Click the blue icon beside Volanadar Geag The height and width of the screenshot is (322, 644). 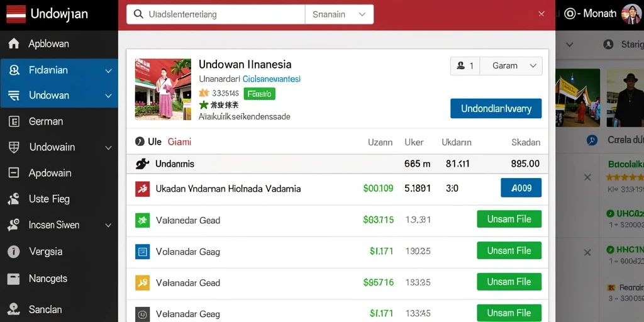tap(143, 252)
